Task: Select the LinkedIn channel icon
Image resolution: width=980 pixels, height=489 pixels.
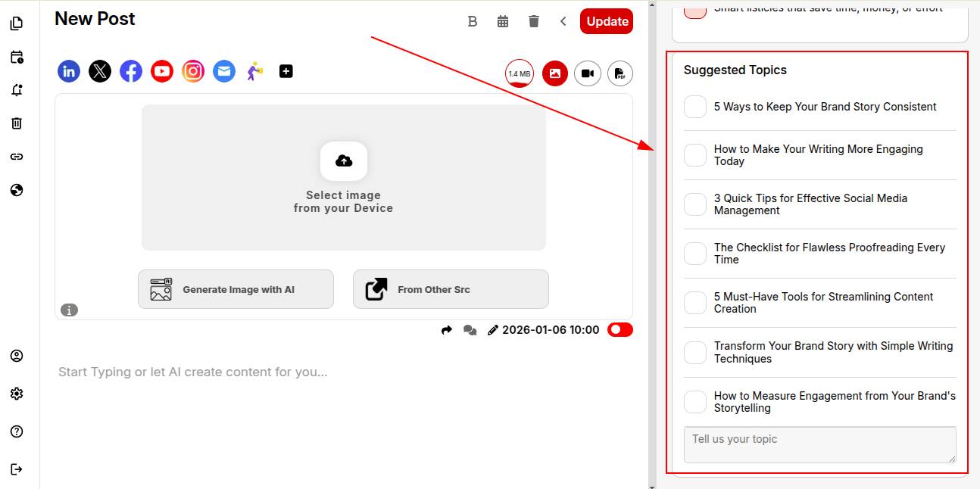Action: (x=69, y=71)
